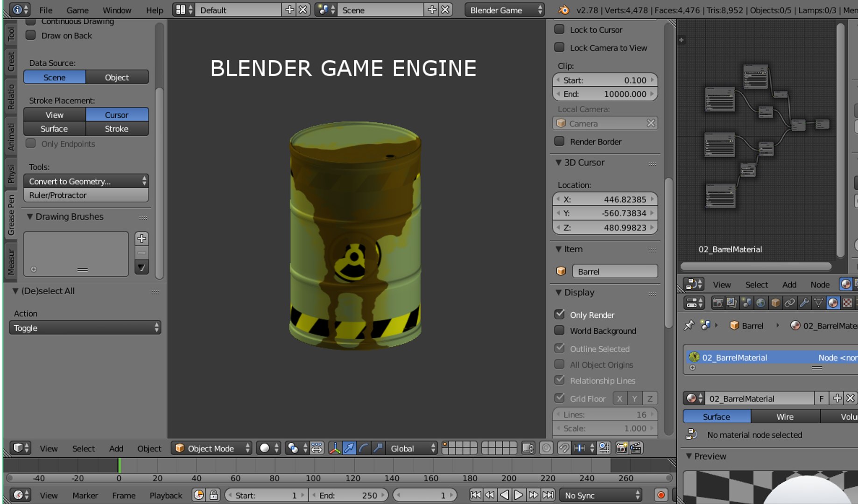Open the Blender Game engine selector
858x504 pixels.
click(x=505, y=10)
